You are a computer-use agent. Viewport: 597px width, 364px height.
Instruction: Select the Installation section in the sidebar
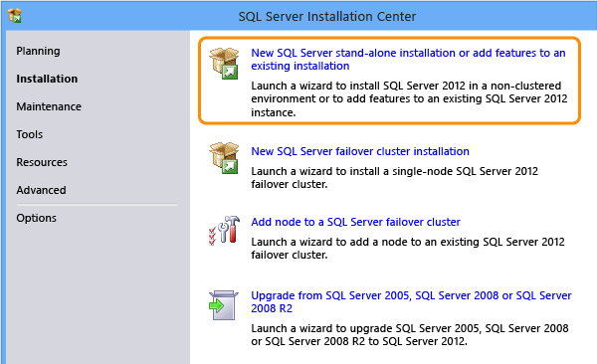(x=47, y=79)
